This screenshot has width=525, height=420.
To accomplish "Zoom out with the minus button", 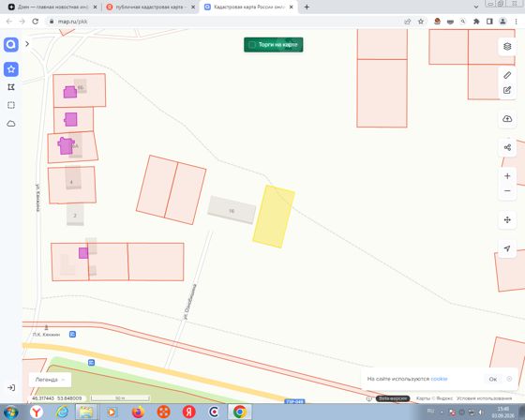I will pos(507,191).
